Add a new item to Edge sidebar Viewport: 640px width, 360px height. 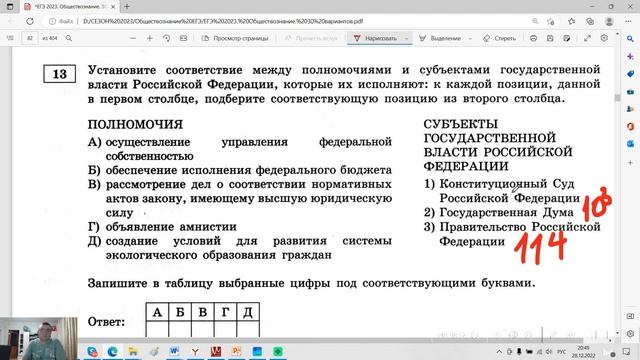[x=630, y=162]
